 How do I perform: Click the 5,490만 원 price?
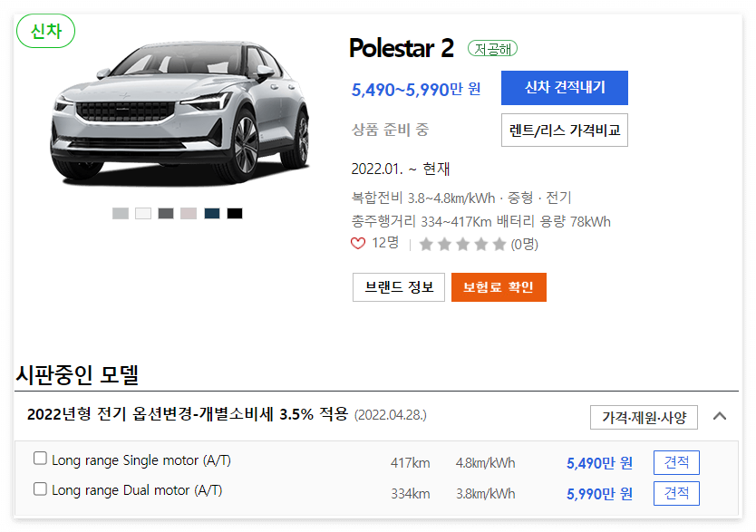pyautogui.click(x=599, y=463)
